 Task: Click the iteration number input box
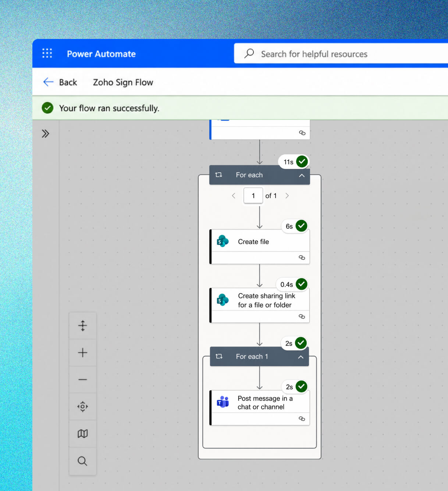[x=253, y=196]
